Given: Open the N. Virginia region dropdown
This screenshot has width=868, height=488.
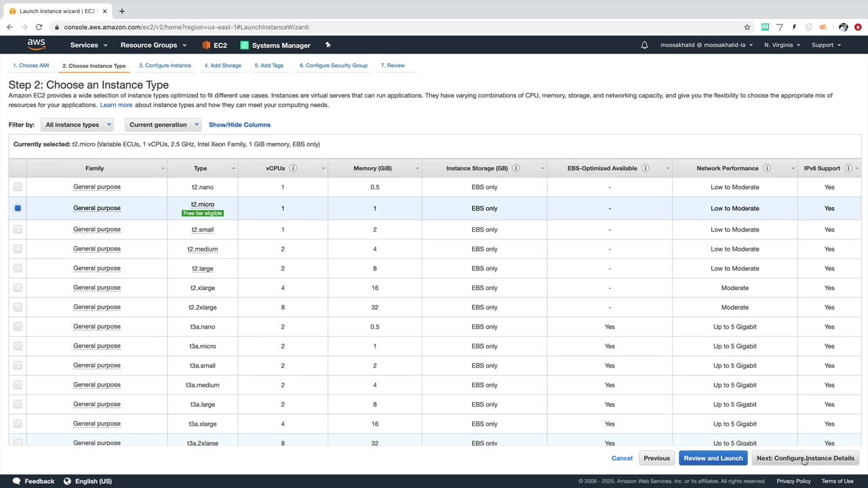Looking at the screenshot, I should click(782, 45).
